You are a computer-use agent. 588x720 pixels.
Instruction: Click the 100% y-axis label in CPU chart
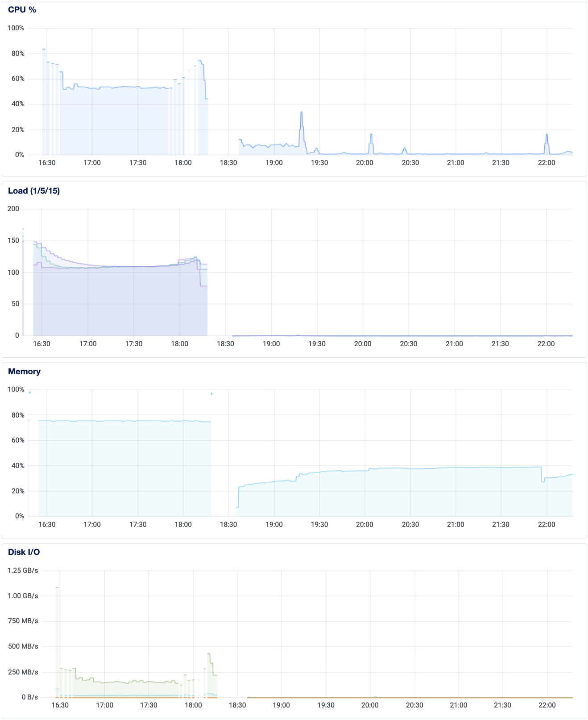tap(16, 28)
